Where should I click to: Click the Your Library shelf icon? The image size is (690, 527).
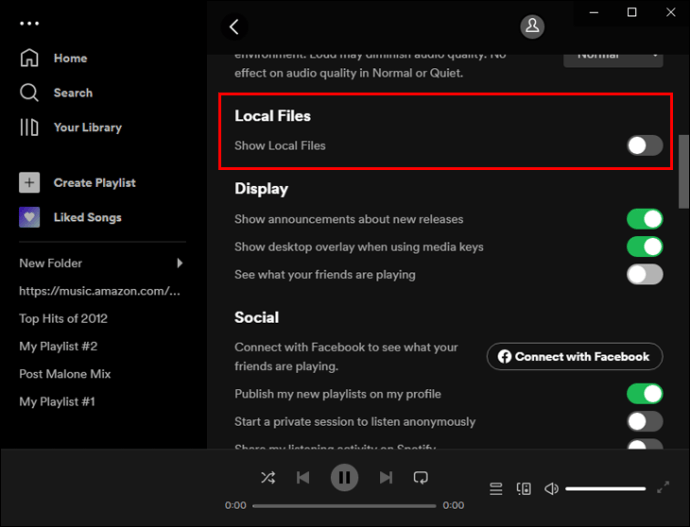click(29, 128)
